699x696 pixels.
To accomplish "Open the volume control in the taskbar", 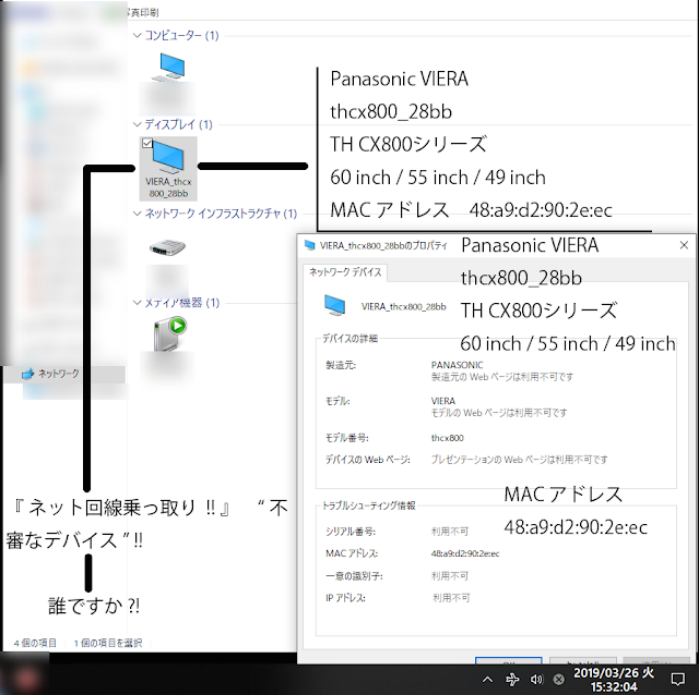I will [536, 680].
